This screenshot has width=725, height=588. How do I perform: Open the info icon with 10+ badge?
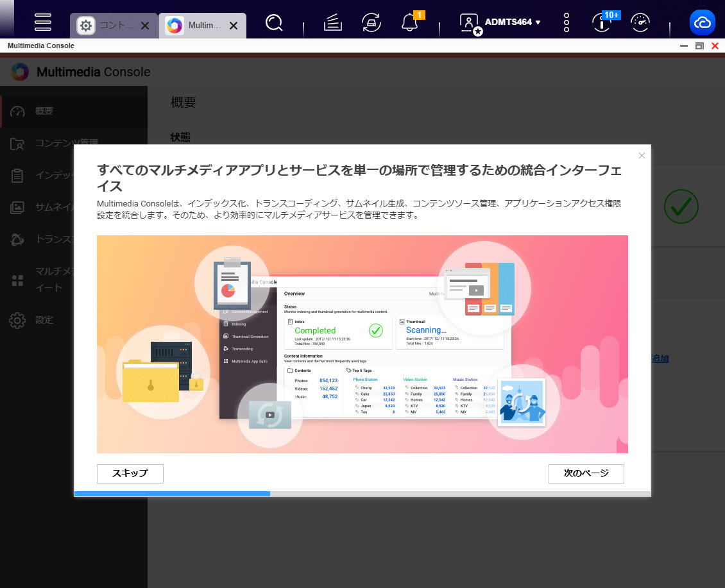tap(602, 22)
